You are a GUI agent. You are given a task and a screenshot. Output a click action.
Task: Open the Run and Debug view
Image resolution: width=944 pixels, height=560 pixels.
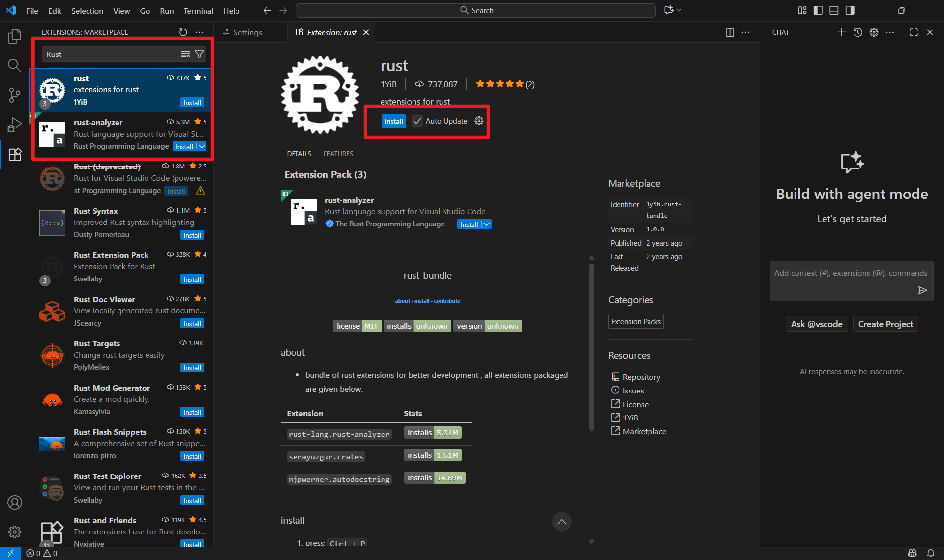pos(14,125)
